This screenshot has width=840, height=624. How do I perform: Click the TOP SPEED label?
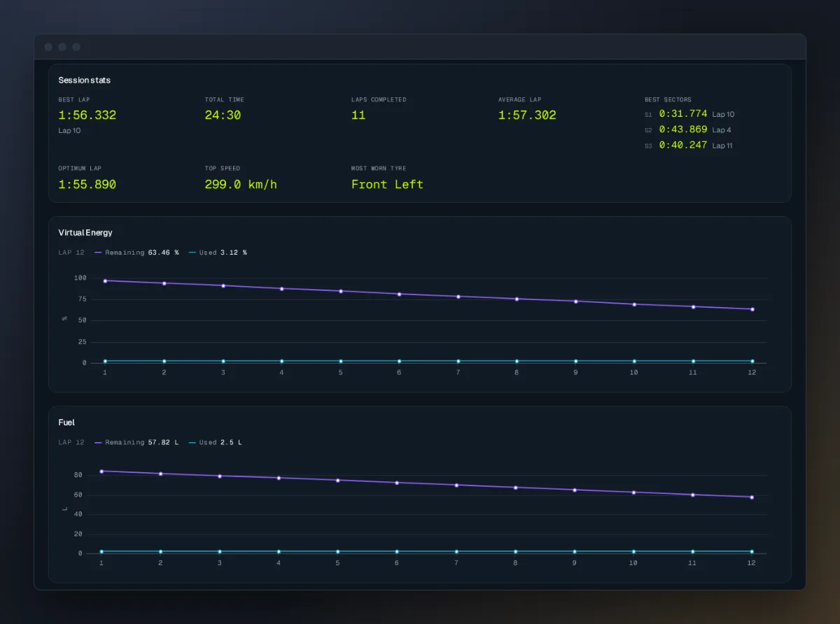point(222,168)
